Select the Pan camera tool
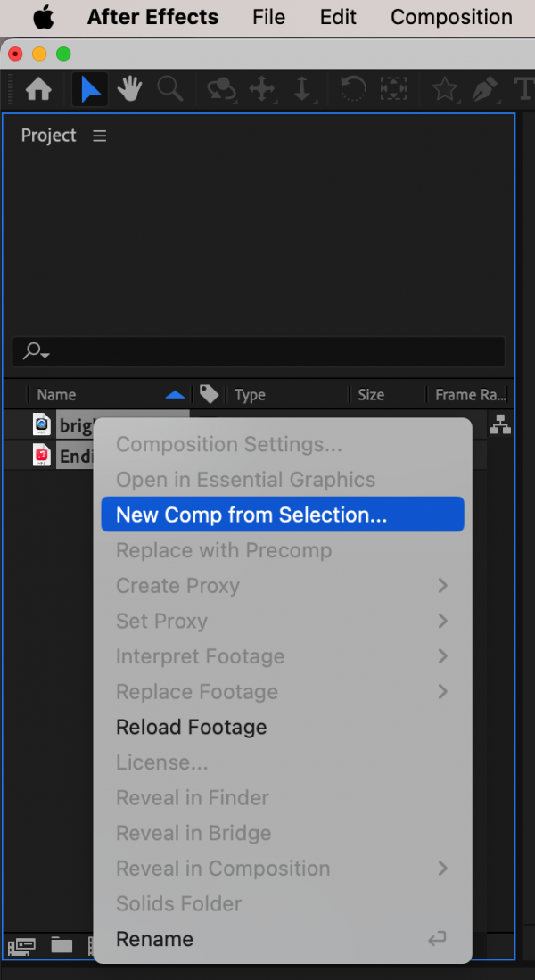Screen dimensions: 535x980 (262, 89)
